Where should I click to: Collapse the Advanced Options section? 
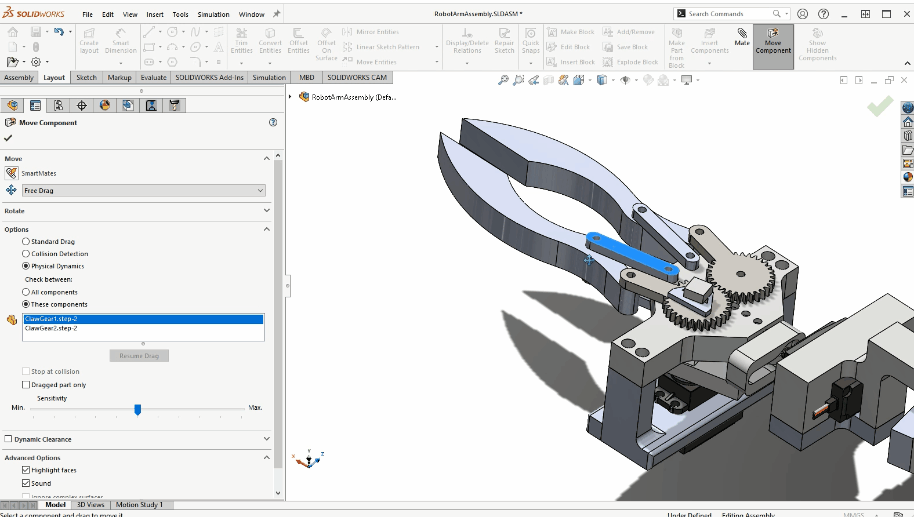[x=266, y=458]
